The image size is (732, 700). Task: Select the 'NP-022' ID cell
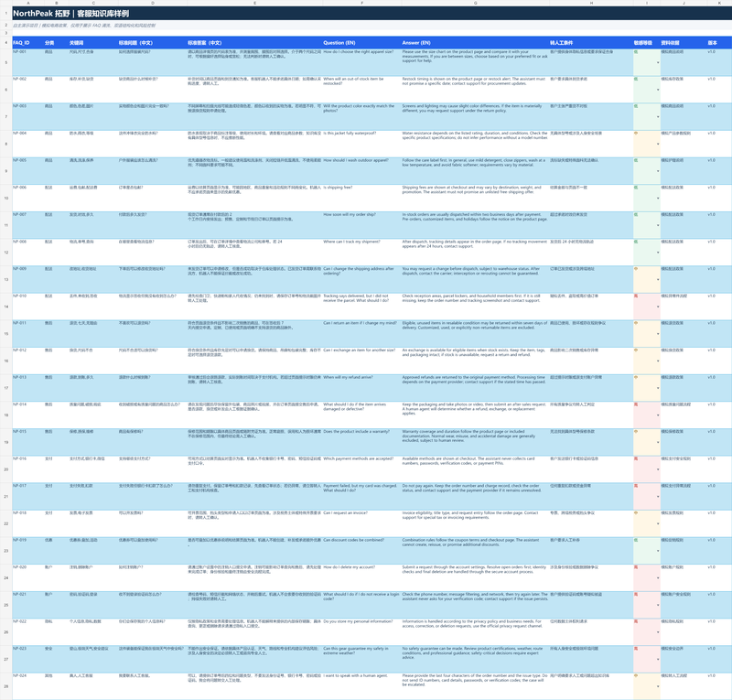[x=28, y=632]
